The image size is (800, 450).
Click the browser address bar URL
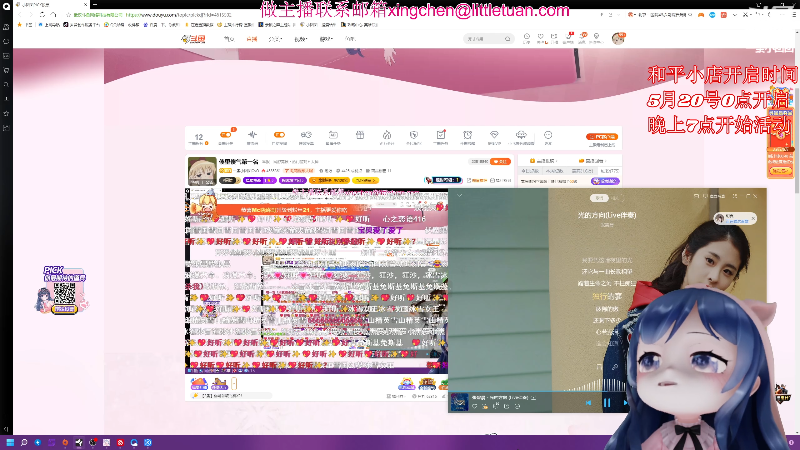coord(178,15)
